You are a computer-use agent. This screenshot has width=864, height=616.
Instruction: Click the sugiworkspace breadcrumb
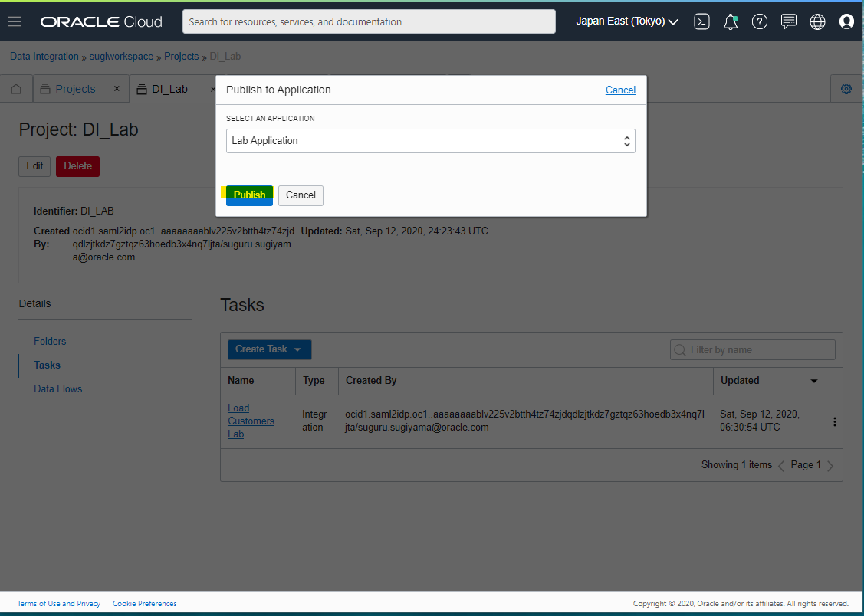coord(121,56)
